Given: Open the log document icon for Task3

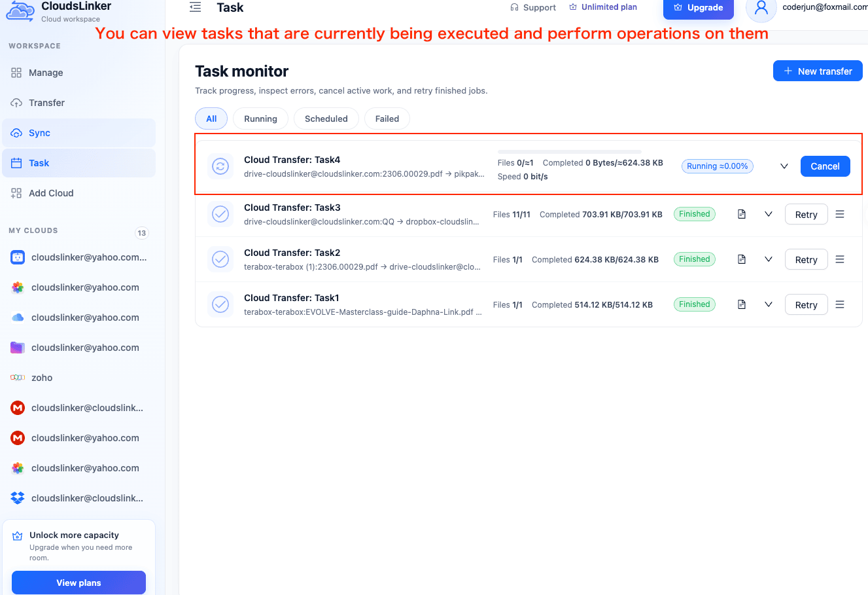Looking at the screenshot, I should coord(742,214).
